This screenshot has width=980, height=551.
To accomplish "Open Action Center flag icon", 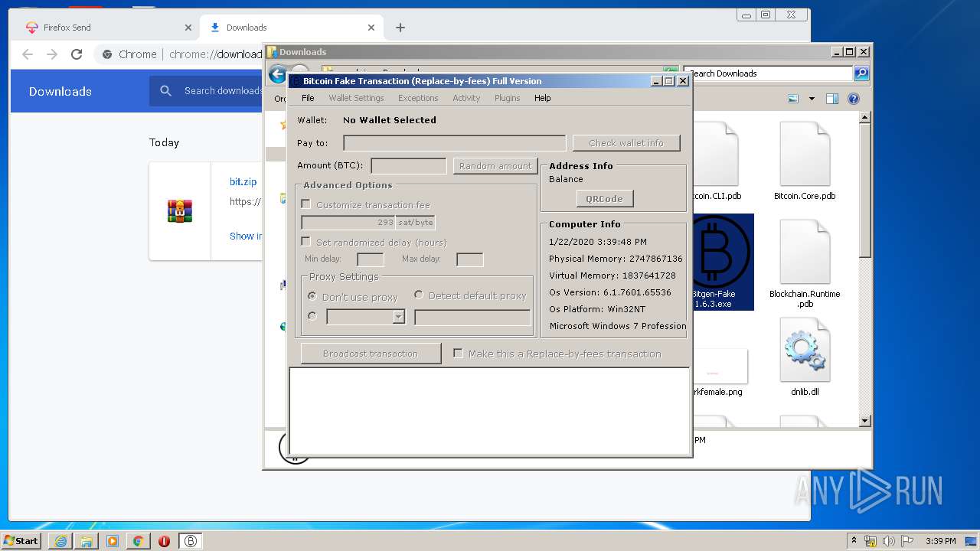I will [x=906, y=541].
